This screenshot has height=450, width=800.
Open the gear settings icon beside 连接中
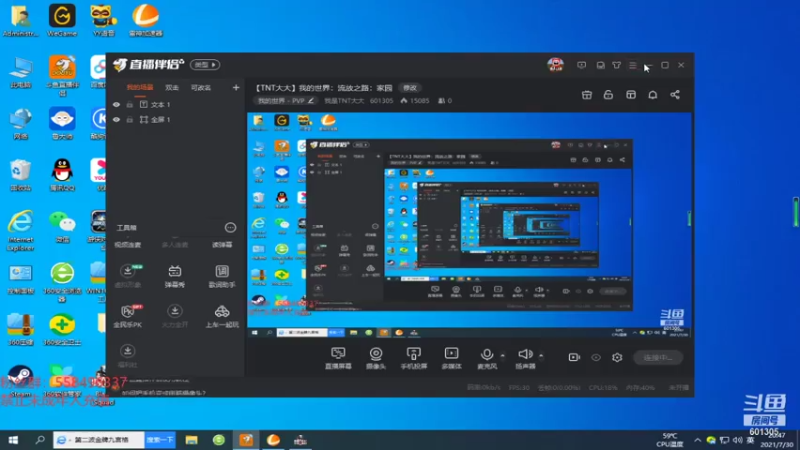click(617, 357)
